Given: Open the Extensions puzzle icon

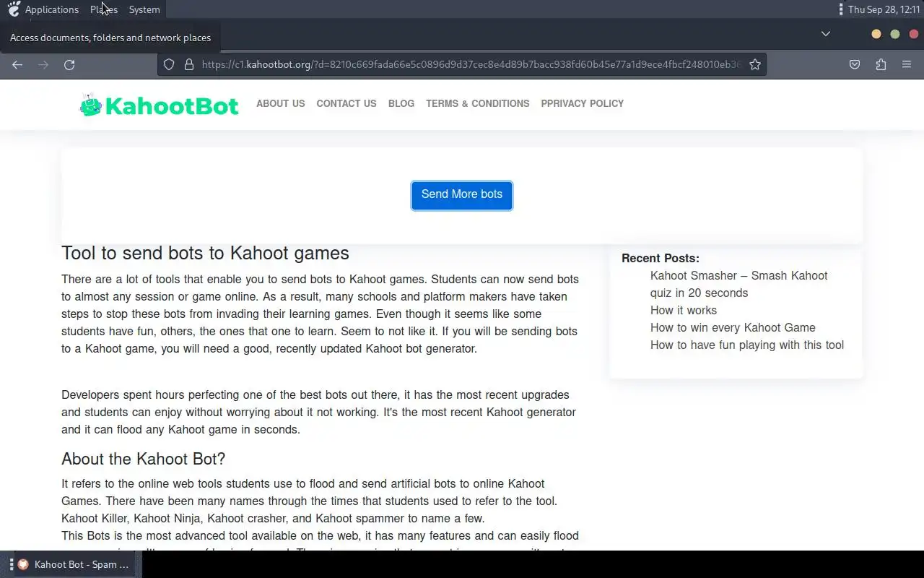Looking at the screenshot, I should click(881, 65).
